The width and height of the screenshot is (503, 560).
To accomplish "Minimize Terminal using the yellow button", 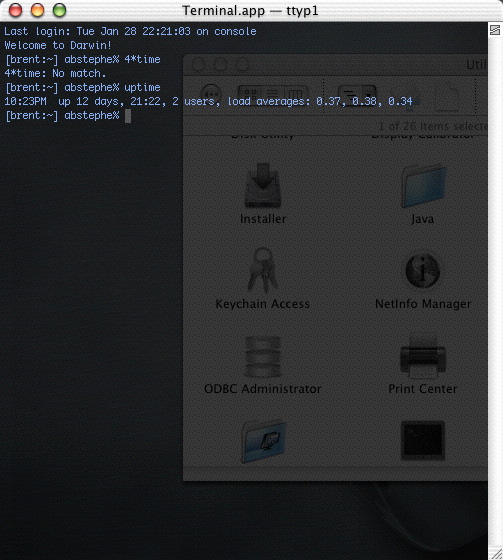I will click(38, 10).
